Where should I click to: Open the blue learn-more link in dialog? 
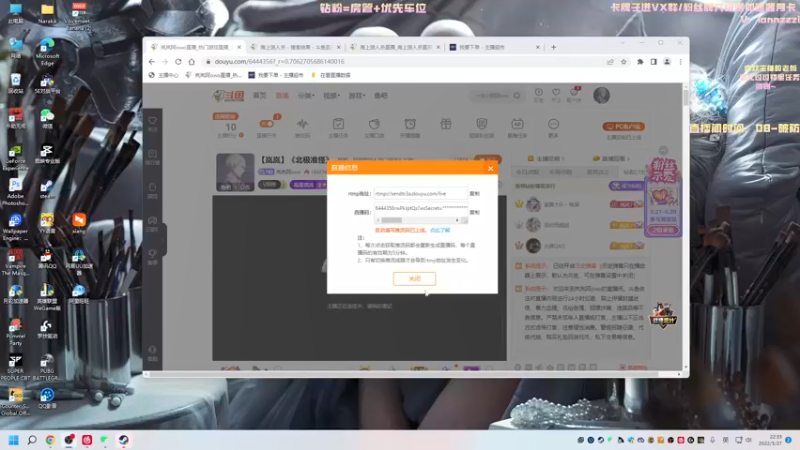[x=440, y=231]
